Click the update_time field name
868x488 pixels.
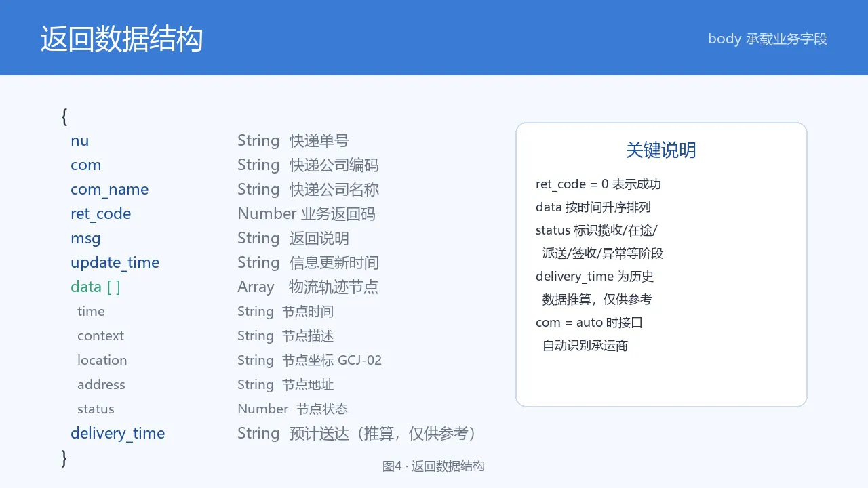click(115, 263)
